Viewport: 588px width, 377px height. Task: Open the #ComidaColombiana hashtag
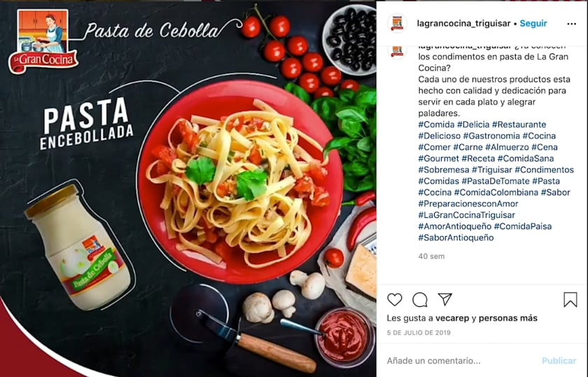point(496,192)
